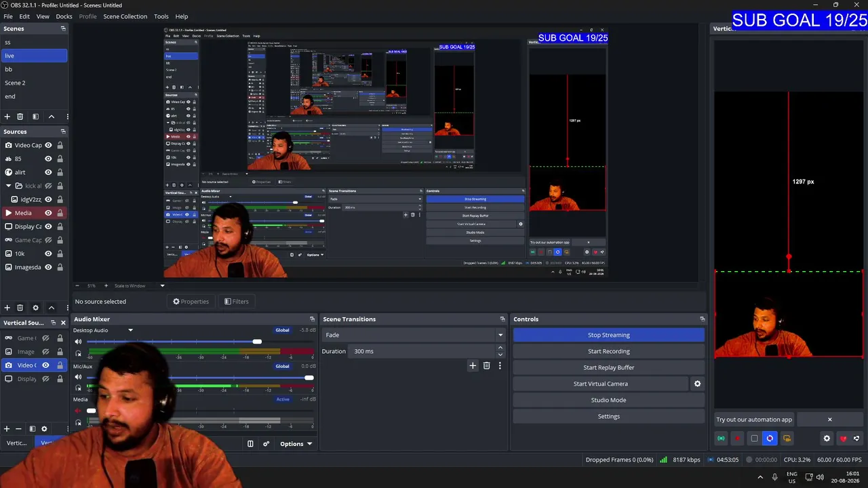Enter Studio Mode
Viewport: 868px width, 488px height.
coord(609,400)
